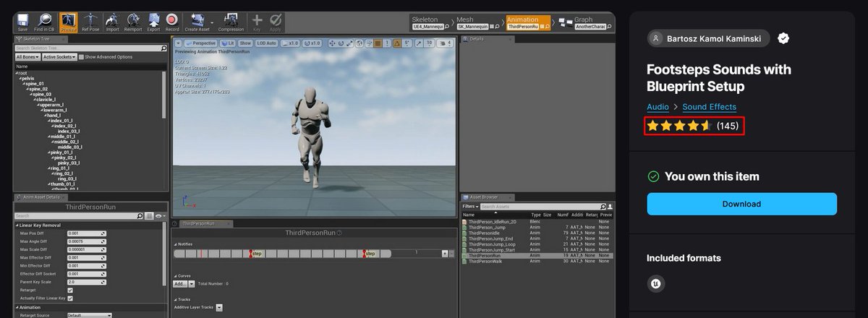This screenshot has height=318, width=868.
Task: Open the All Bones dropdown
Action: [27, 57]
